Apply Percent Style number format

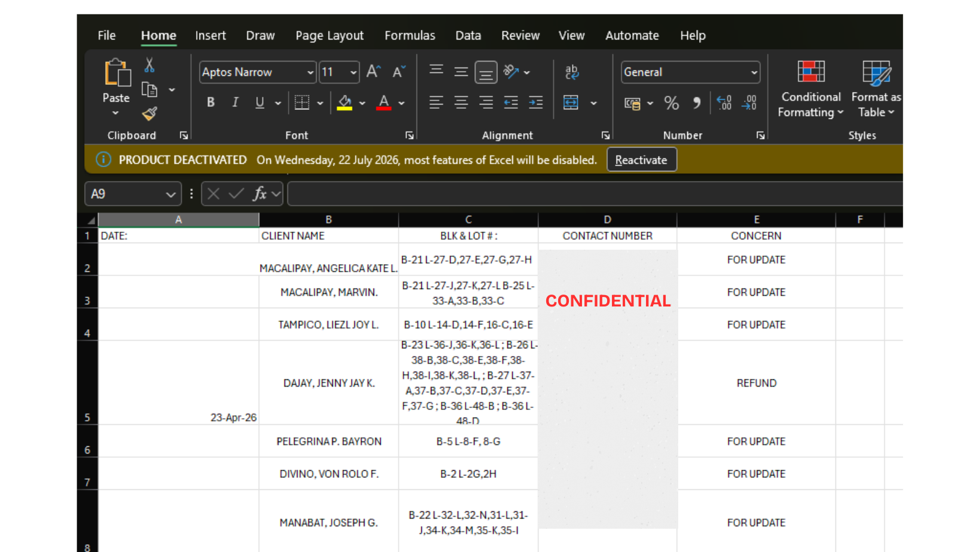click(672, 103)
